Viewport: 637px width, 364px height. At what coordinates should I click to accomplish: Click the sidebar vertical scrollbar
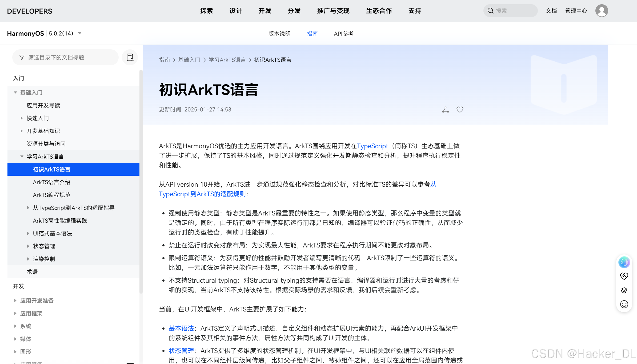[x=141, y=181]
